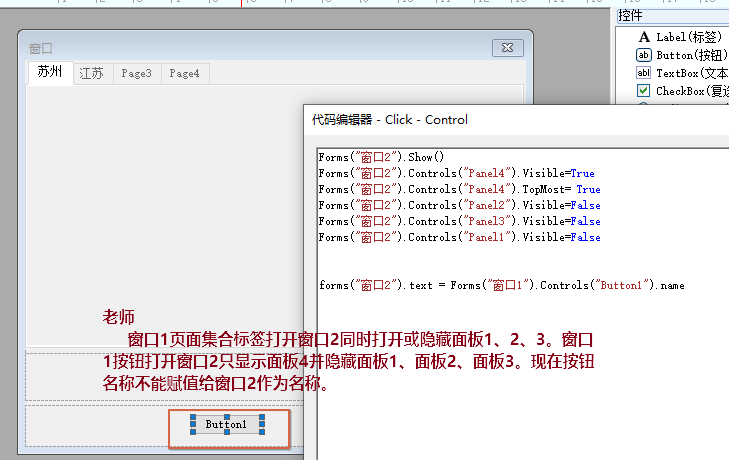Click code line Forms("窗口2").Show()
The width and height of the screenshot is (729, 460).
381,157
